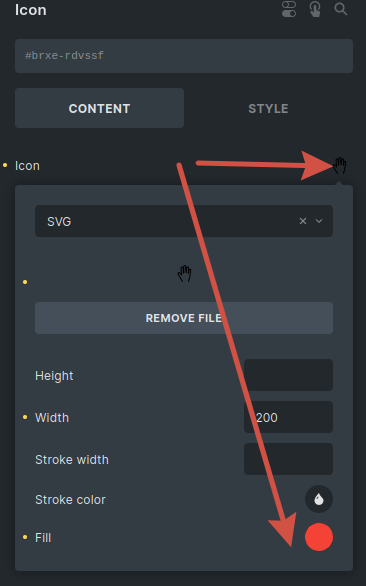Click the Icon control label
366x586 pixels.
[x=27, y=166]
